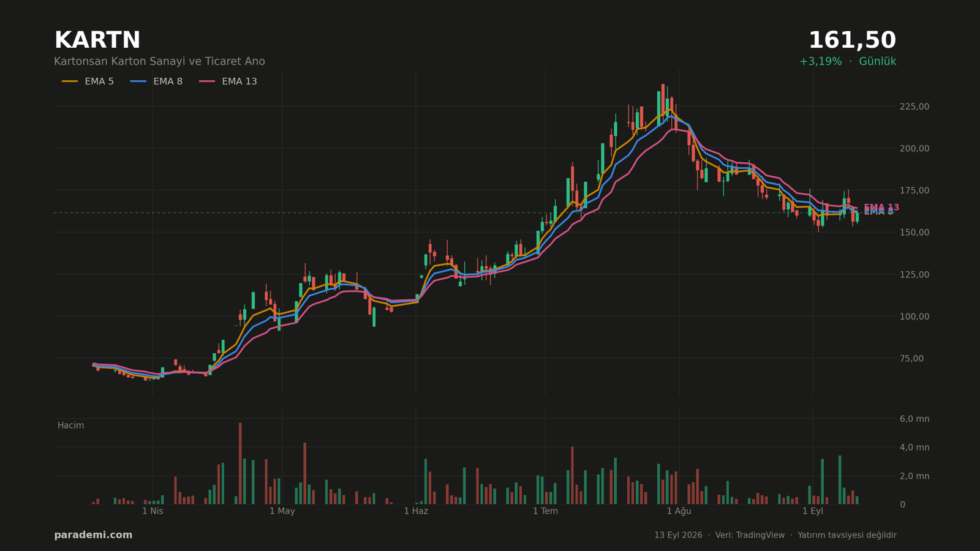Click the 0 volume axis label

pos(902,504)
